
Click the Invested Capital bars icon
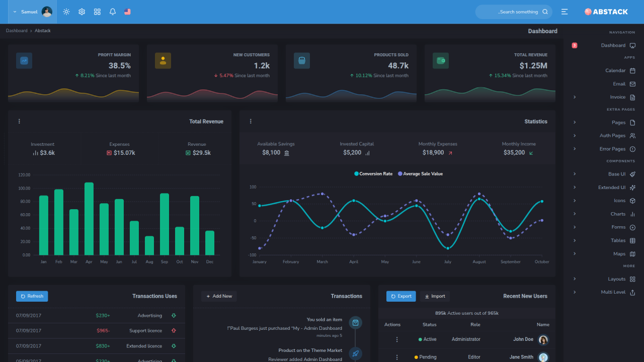coord(367,153)
